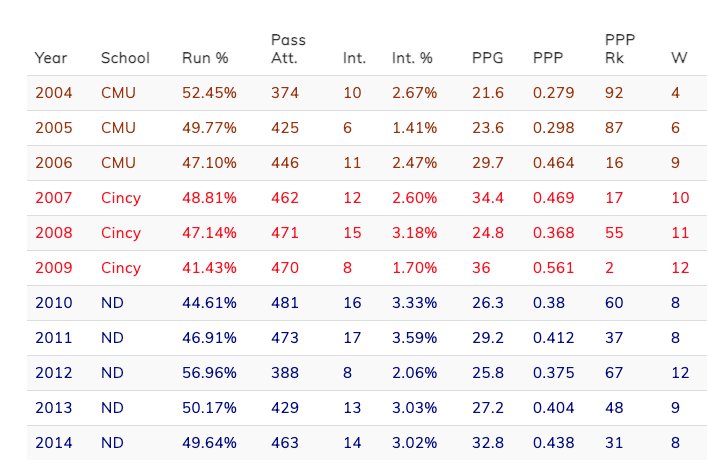Click the Pass Att. column header
The width and height of the screenshot is (709, 474).
[x=288, y=49]
